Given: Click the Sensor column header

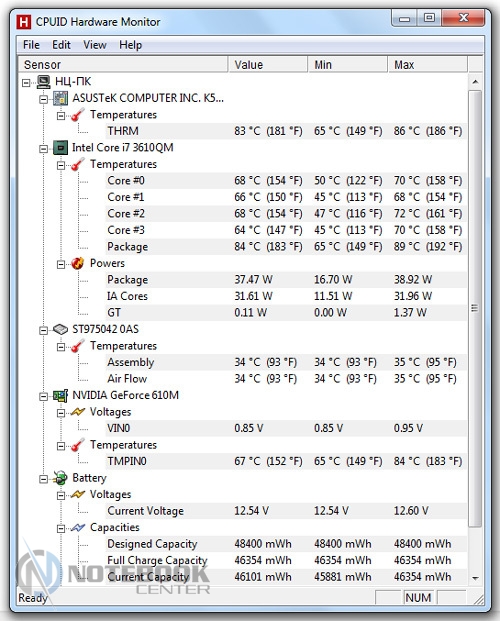Looking at the screenshot, I should tap(123, 65).
